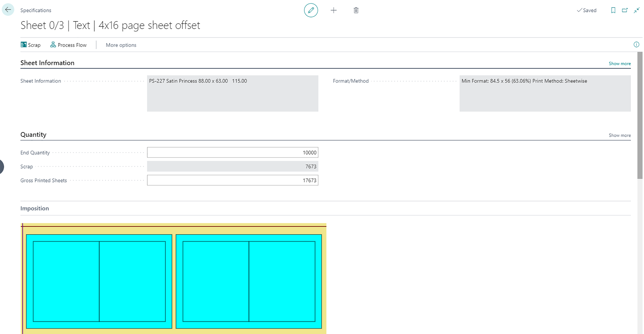Open the info FactBox icon
Image resolution: width=644 pixels, height=334 pixels.
636,45
